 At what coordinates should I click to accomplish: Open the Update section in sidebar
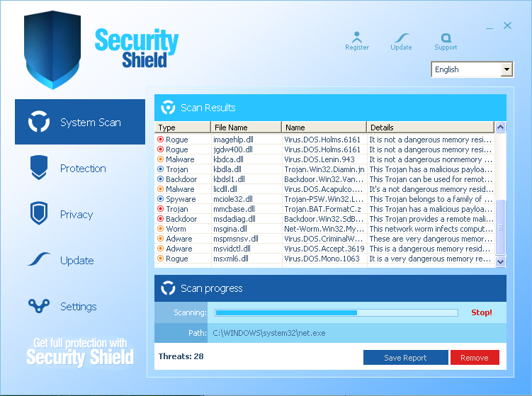[x=77, y=260]
